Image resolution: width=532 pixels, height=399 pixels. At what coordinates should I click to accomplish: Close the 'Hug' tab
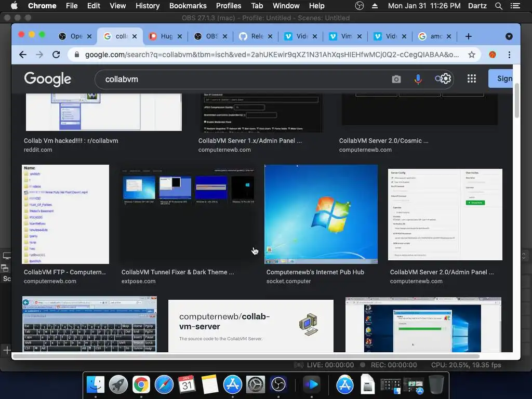tap(180, 36)
